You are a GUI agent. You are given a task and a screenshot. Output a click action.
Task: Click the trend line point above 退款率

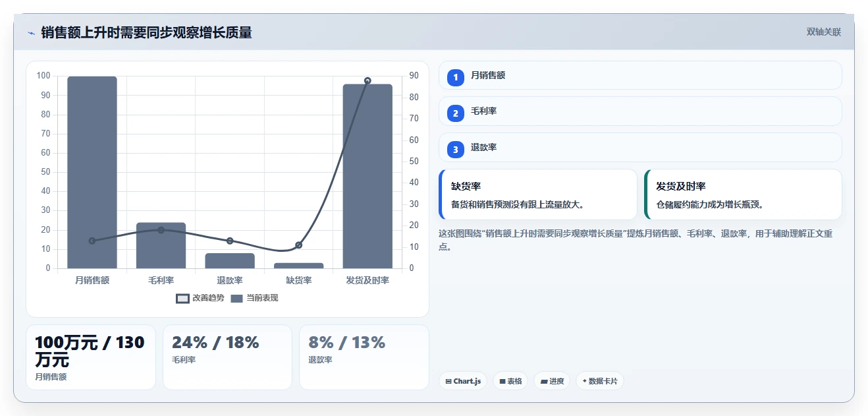(x=230, y=241)
